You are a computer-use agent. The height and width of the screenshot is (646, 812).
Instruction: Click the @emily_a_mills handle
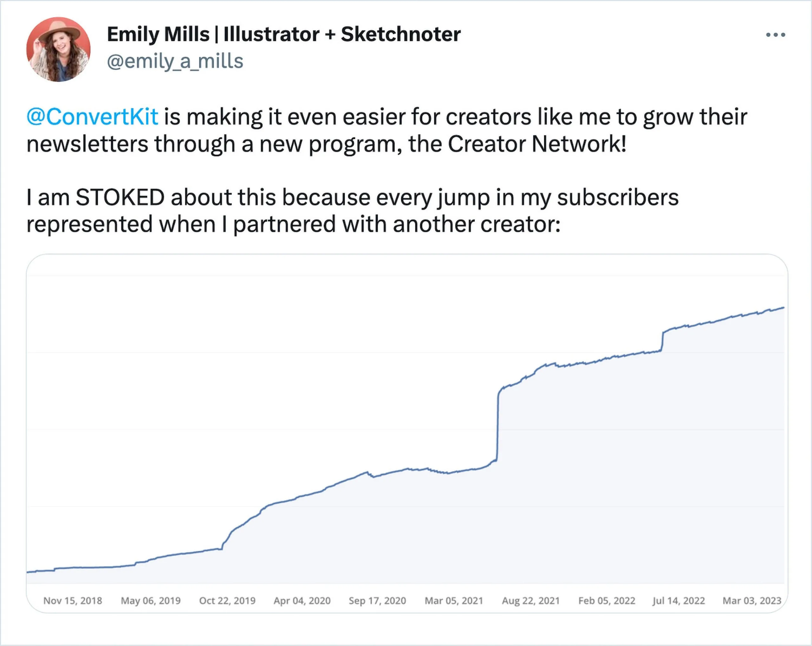click(175, 61)
